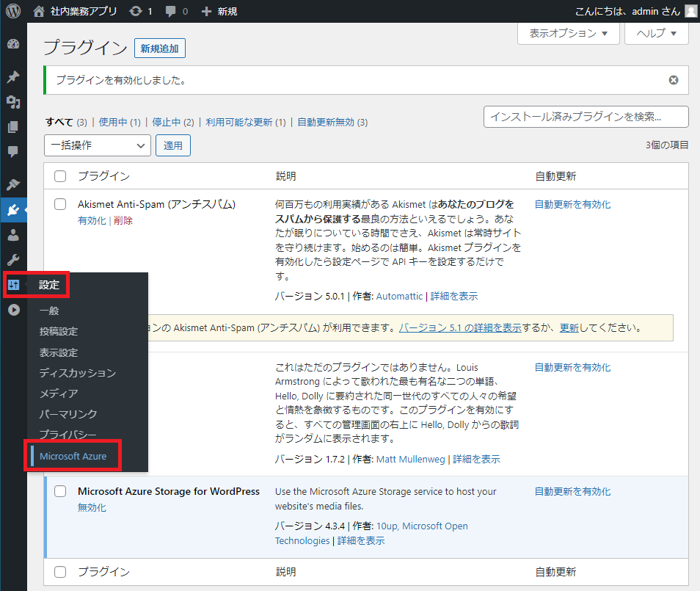Open the 一括操作 bulk actions dropdown
The width and height of the screenshot is (700, 591).
98,145
